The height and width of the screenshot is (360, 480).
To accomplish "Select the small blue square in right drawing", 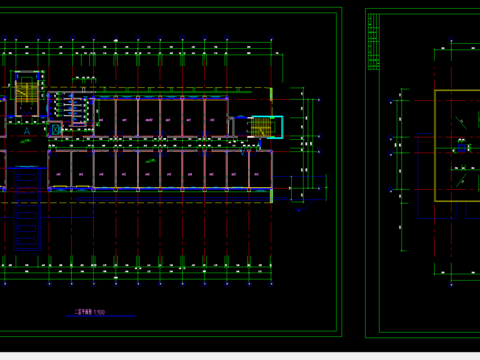I will [462, 148].
